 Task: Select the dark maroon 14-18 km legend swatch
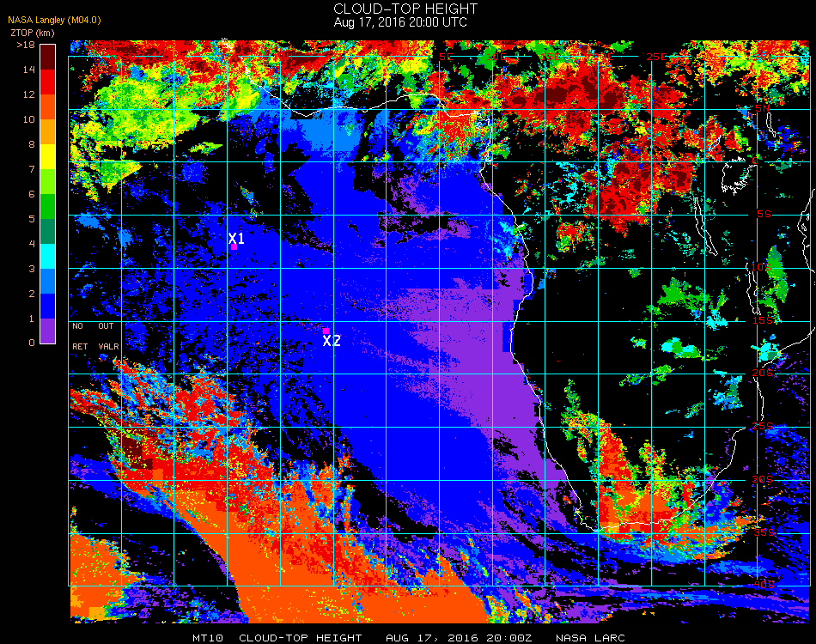[x=47, y=58]
